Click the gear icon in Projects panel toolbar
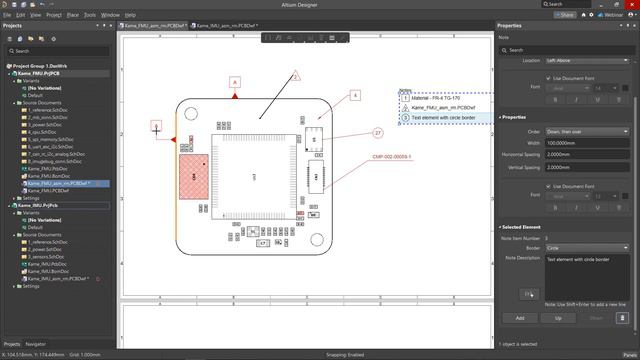 tap(53, 39)
